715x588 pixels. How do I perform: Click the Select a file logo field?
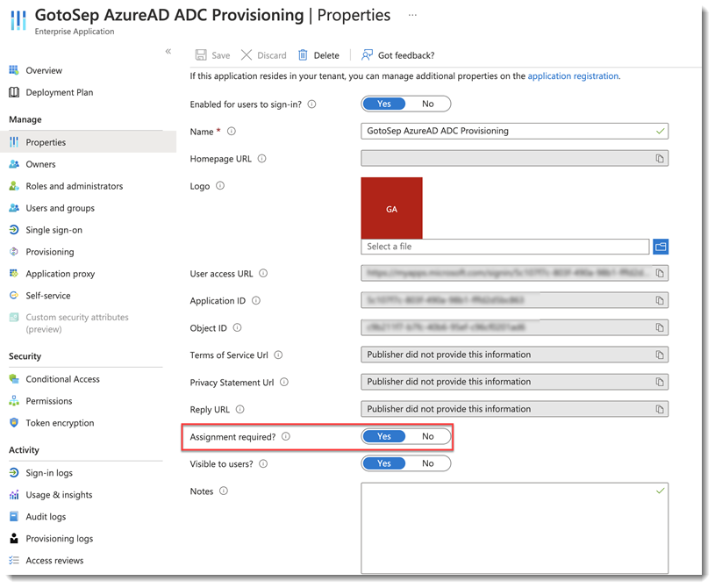coord(504,247)
